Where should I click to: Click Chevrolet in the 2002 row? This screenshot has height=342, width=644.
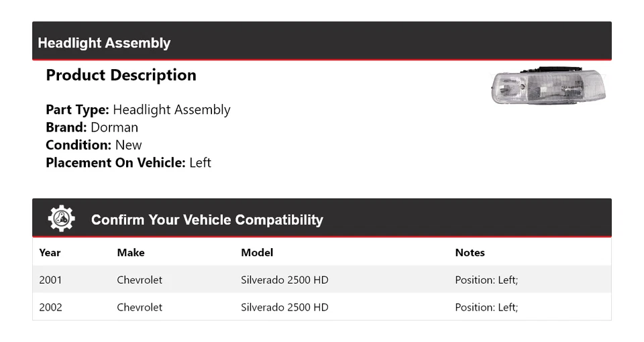140,307
